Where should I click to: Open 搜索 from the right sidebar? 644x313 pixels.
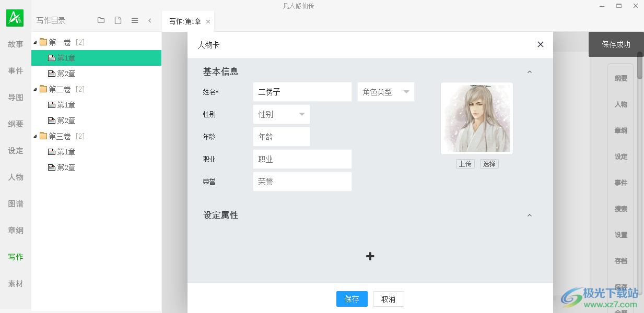pos(620,209)
